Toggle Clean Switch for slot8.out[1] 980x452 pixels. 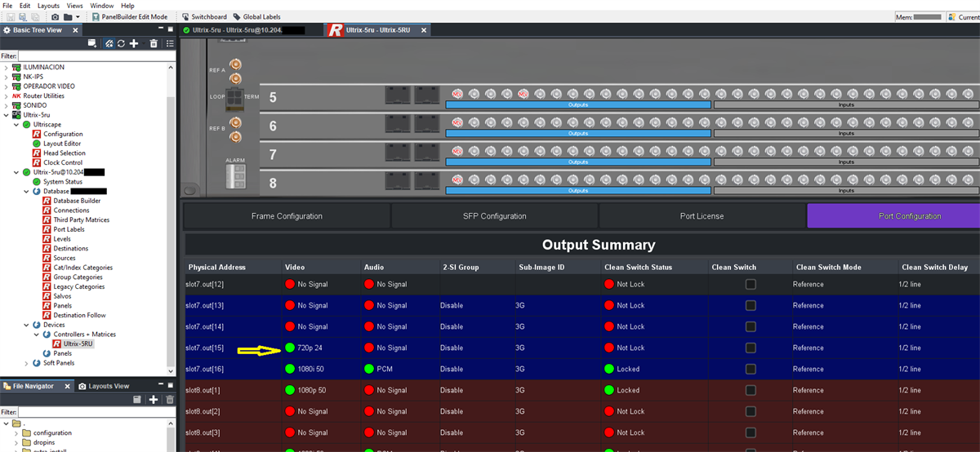click(x=751, y=390)
